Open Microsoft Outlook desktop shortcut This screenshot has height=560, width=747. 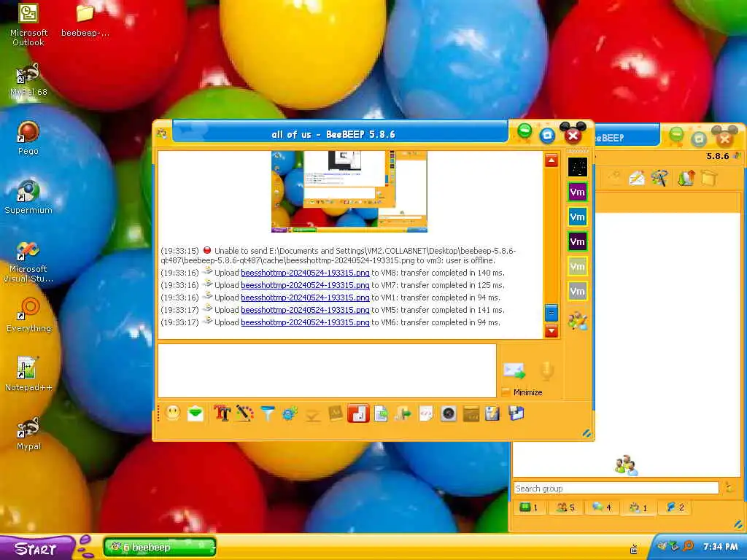click(28, 24)
